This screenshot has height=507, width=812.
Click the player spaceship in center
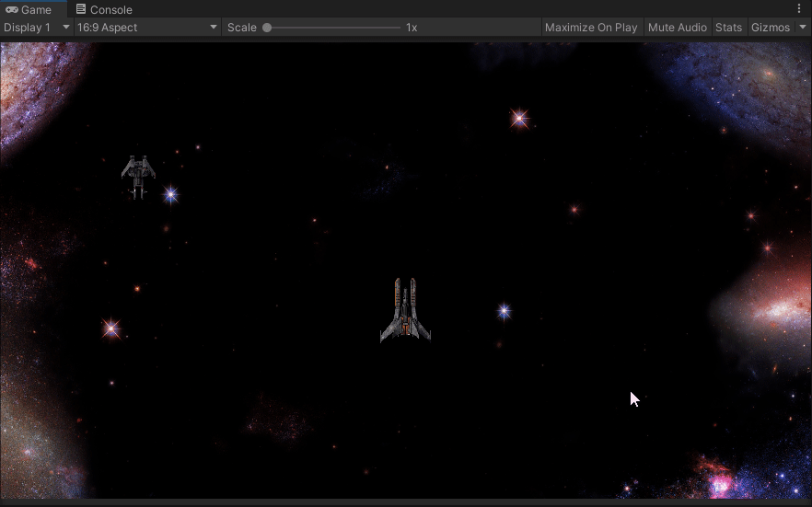[x=405, y=310]
